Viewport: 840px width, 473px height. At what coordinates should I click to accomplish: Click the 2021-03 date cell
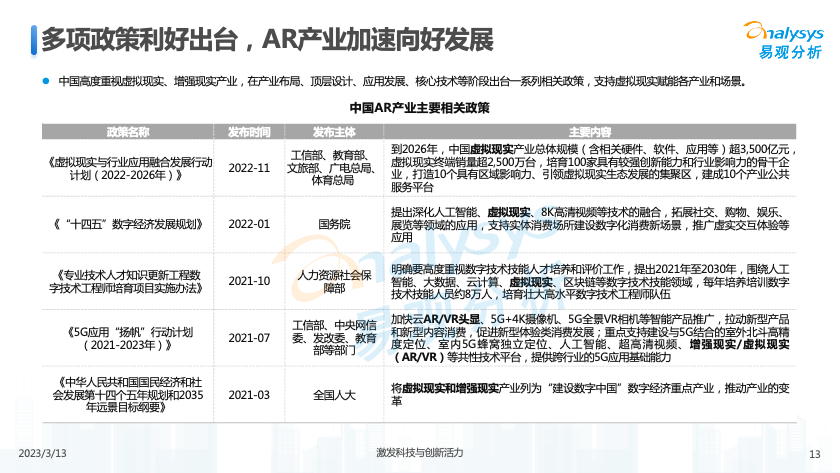click(x=249, y=395)
